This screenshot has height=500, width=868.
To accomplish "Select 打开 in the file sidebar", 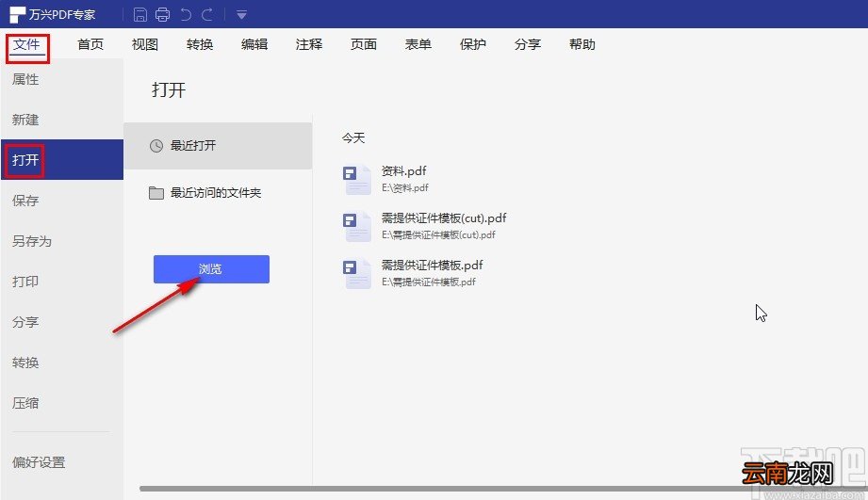I will coord(62,160).
